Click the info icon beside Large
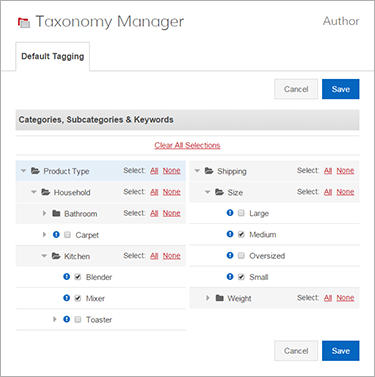This screenshot has height=377, width=375. [x=230, y=213]
